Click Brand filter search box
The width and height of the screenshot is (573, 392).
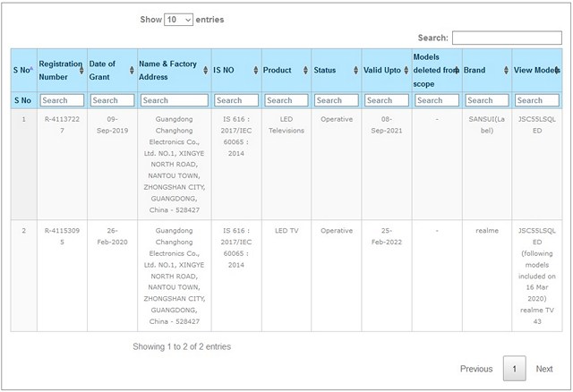coord(487,100)
